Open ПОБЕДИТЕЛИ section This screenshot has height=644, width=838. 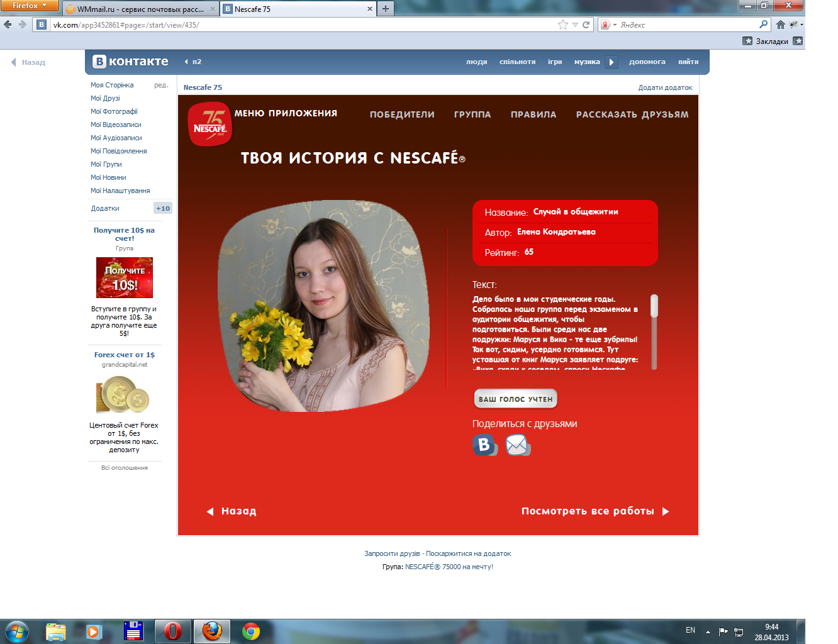[402, 114]
